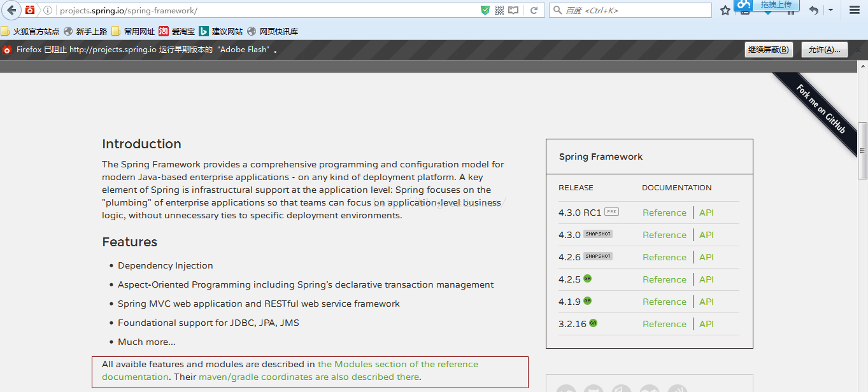The width and height of the screenshot is (868, 392).
Task: Open API docs for 4.3.0 SNAPSHOT
Action: click(706, 235)
